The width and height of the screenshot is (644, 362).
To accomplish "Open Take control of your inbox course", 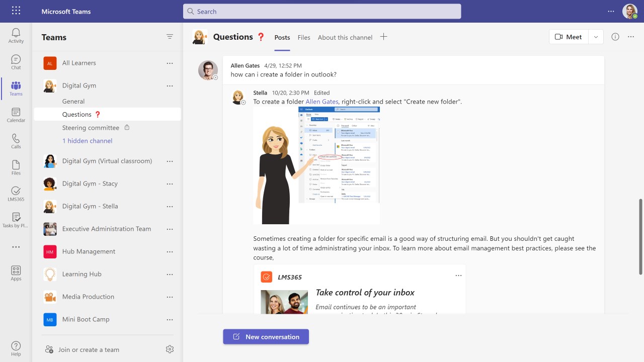I will [365, 292].
